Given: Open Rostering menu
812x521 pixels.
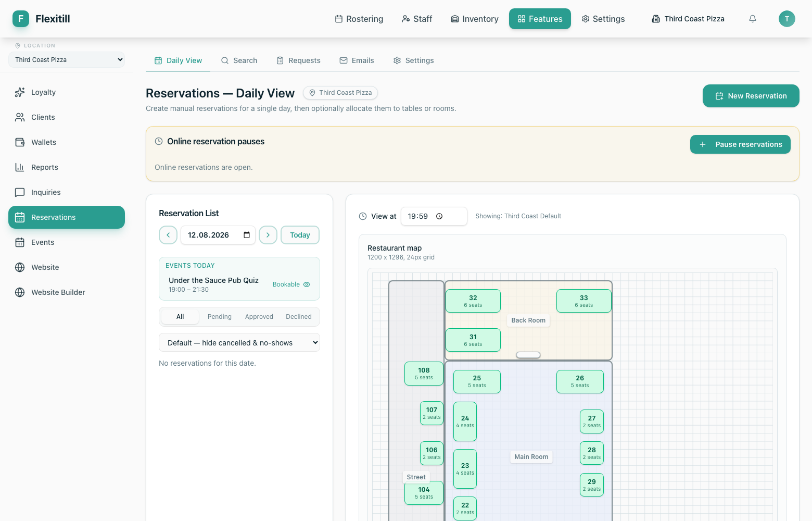Looking at the screenshot, I should [x=359, y=19].
